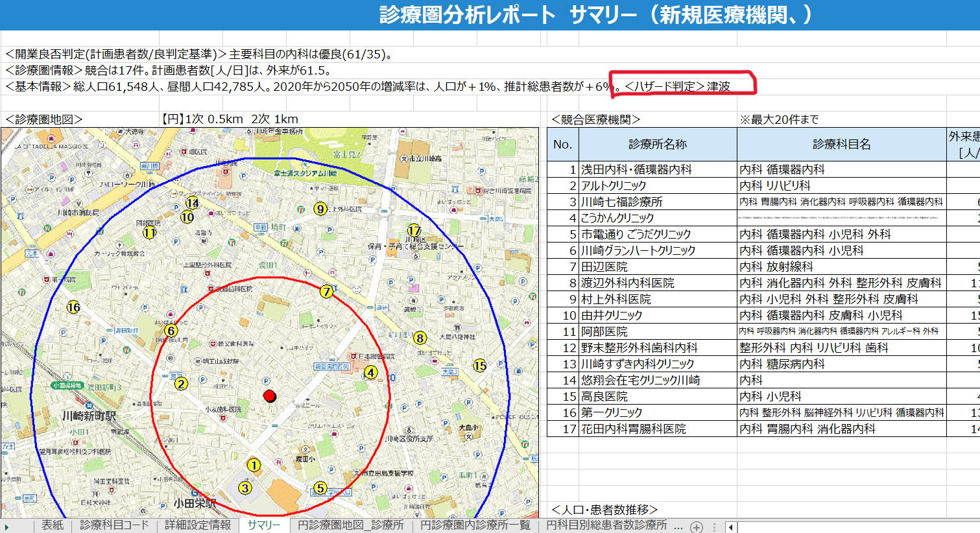Select the 開業良否判定 summary line
This screenshot has width=980, height=533.
point(199,54)
